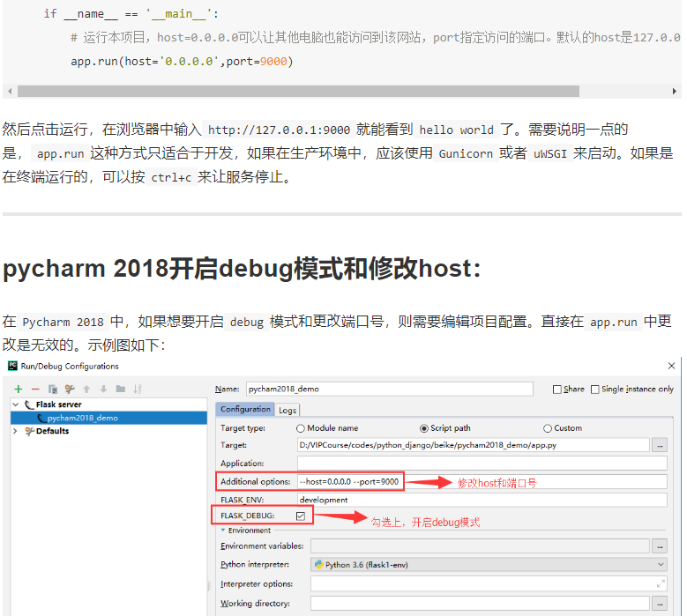This screenshot has height=616, width=687.
Task: Select pycham2018_demo in the configurations tree
Action: [109, 418]
